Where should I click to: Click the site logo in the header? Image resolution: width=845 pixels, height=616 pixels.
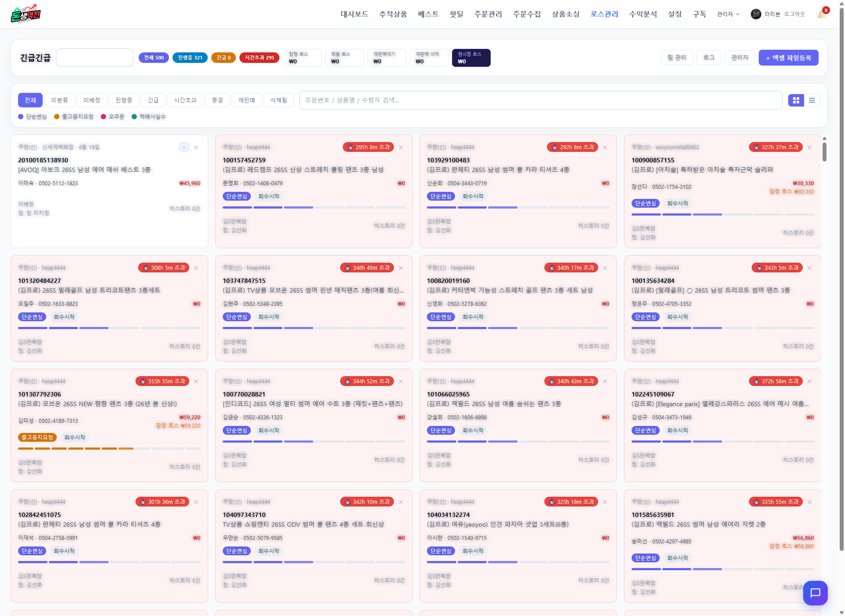click(x=26, y=14)
